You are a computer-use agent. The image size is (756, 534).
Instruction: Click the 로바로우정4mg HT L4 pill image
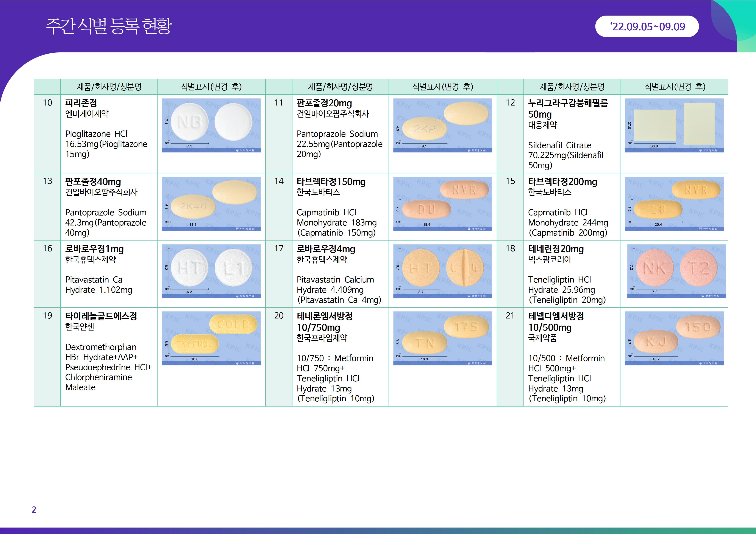(442, 271)
